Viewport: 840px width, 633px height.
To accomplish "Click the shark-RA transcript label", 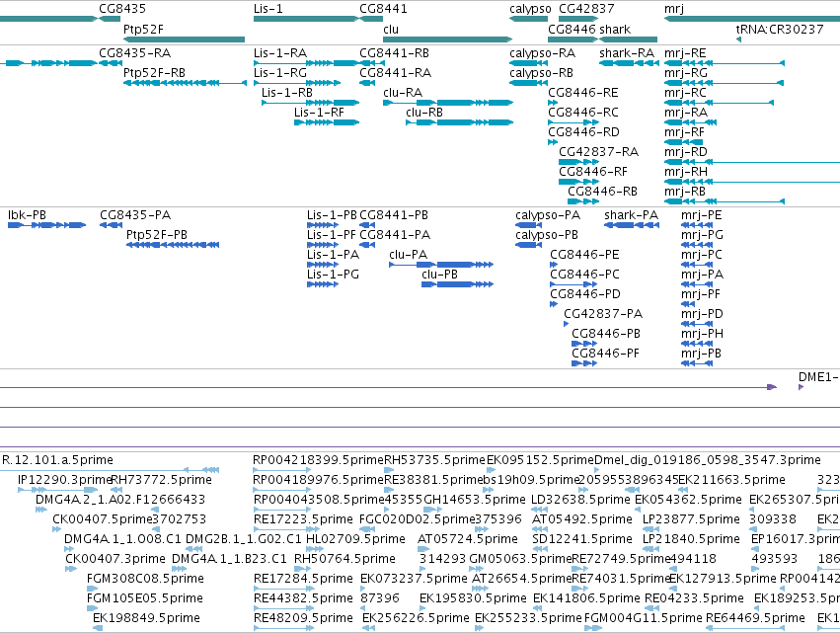I will [x=627, y=53].
